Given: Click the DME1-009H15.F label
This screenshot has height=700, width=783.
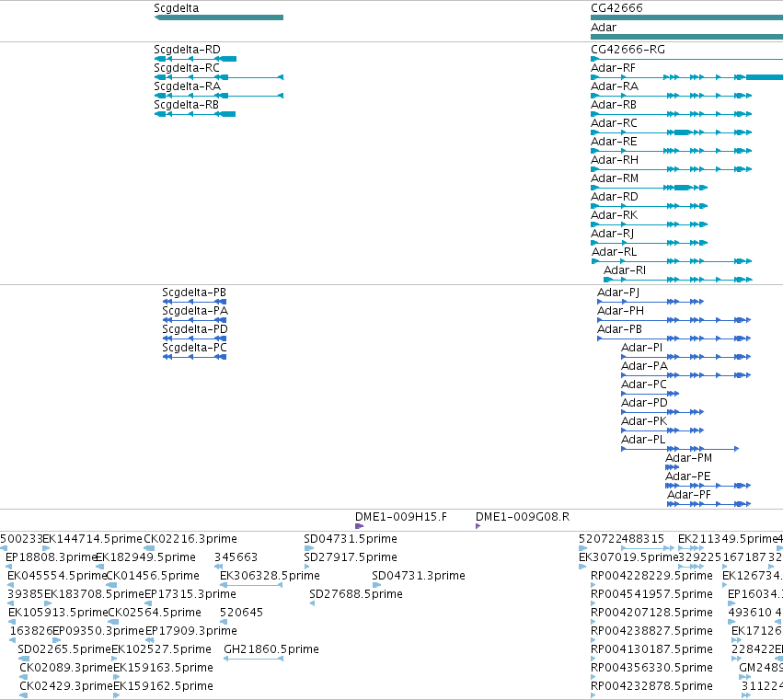Looking at the screenshot, I should coord(401,517).
